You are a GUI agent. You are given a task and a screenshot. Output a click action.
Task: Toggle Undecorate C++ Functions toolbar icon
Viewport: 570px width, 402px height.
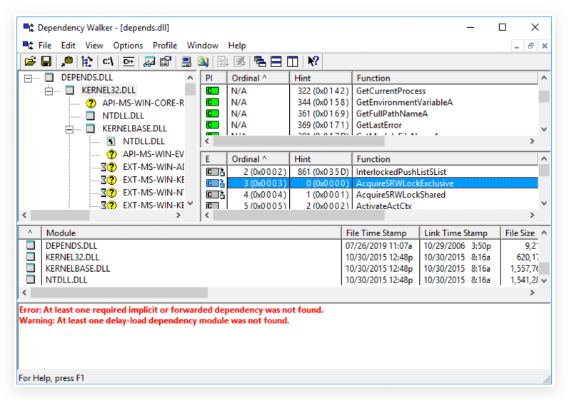[128, 61]
